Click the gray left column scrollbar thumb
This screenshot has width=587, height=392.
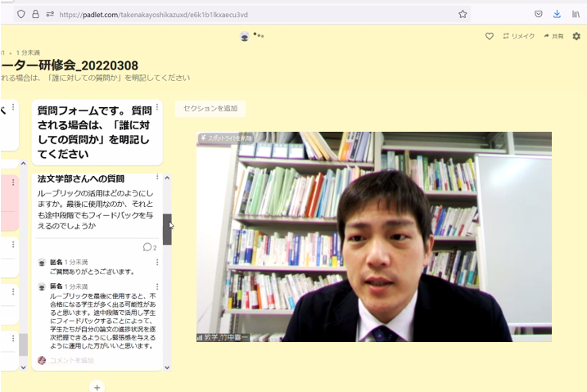tap(23, 345)
